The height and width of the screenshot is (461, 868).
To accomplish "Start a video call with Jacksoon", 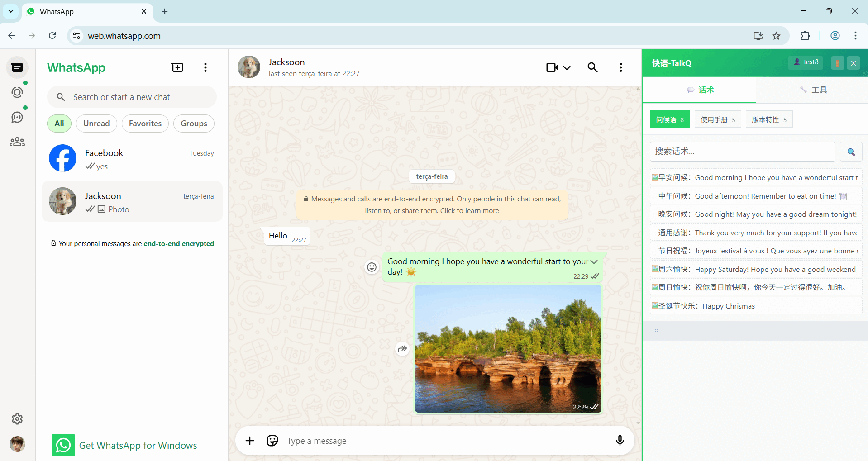I will pos(551,67).
